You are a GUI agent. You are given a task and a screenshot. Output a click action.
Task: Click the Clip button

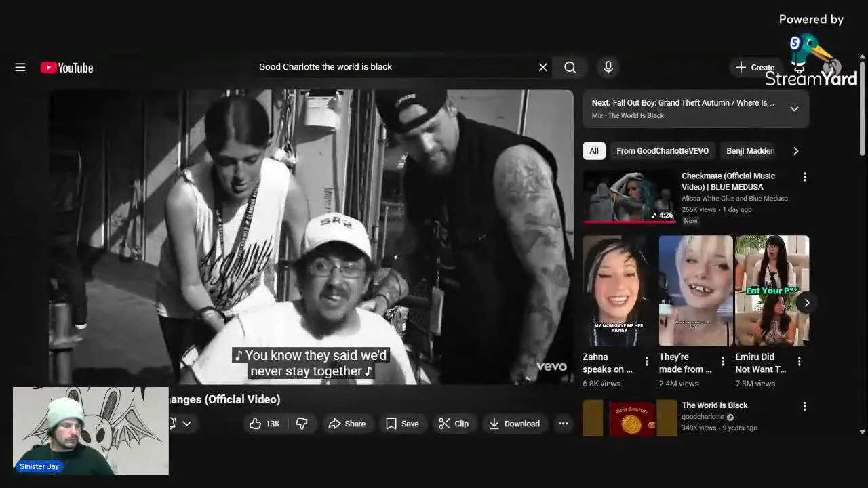(x=454, y=424)
